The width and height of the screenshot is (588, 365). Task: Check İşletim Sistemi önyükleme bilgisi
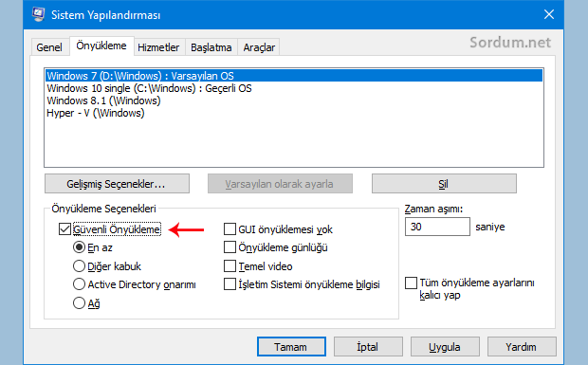coord(230,284)
